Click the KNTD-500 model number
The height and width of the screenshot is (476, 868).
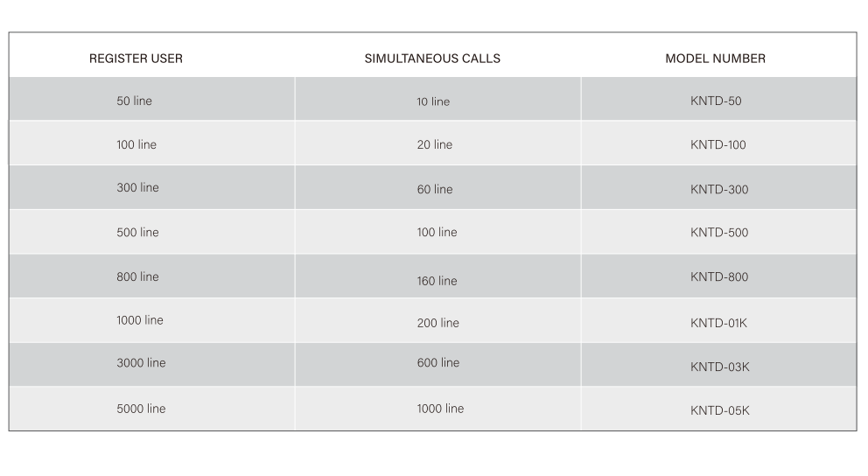click(x=718, y=233)
